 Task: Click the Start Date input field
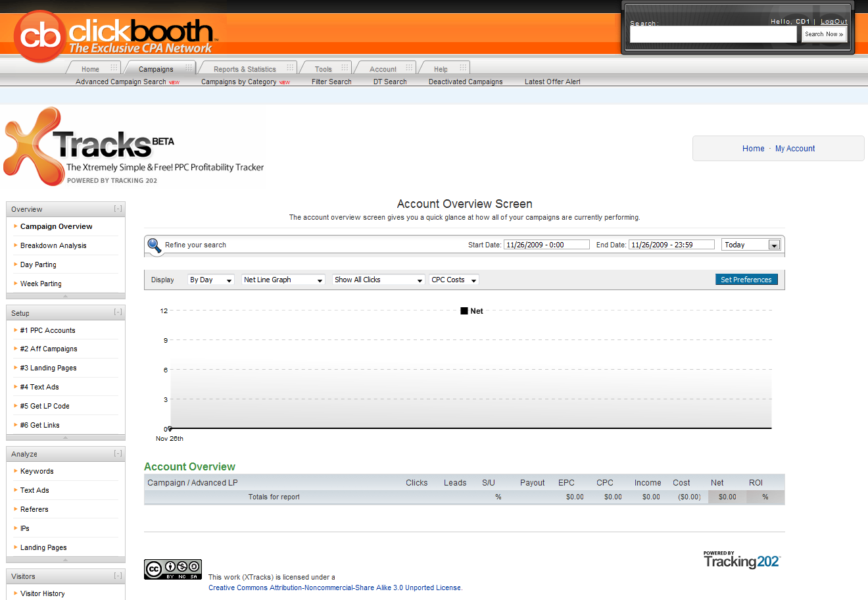546,245
